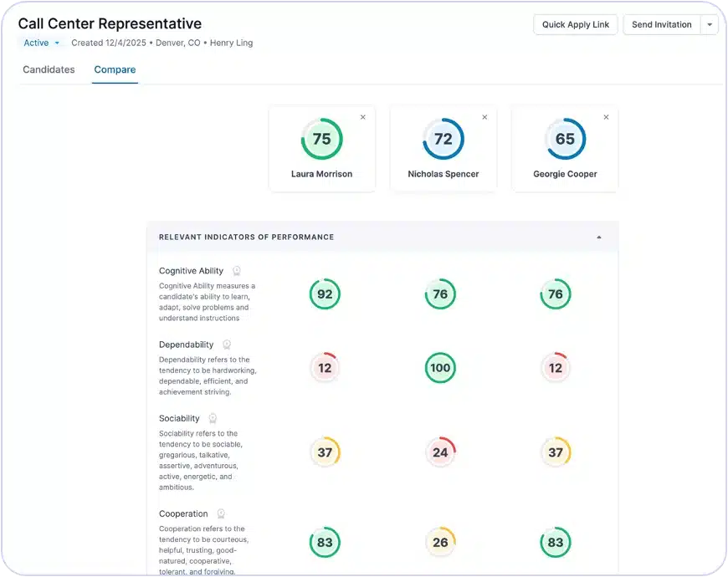
Task: Click the Cognitive Ability heading
Action: pos(191,271)
